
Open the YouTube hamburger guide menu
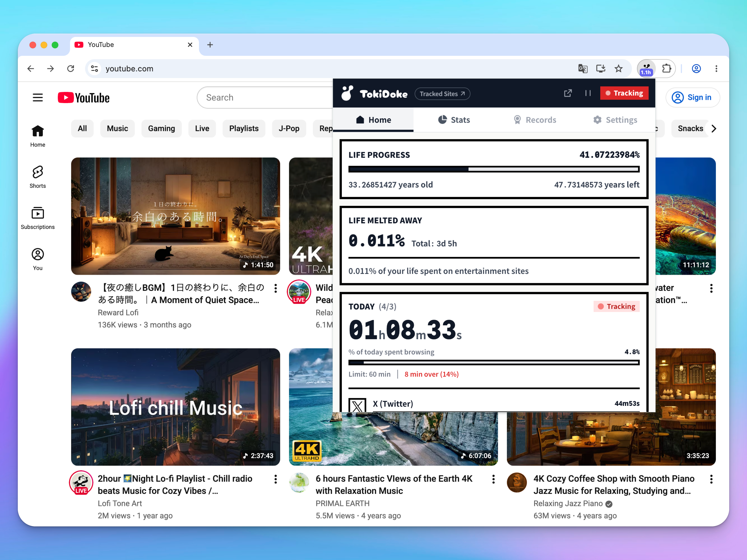coord(38,98)
